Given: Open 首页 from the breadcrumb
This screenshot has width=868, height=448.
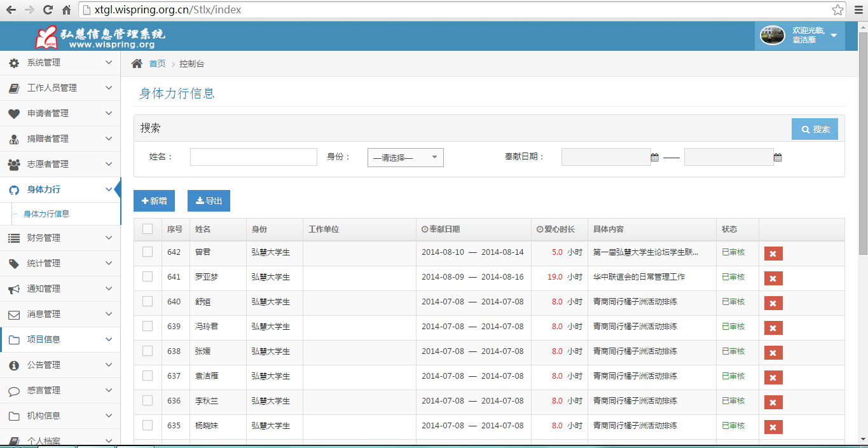Looking at the screenshot, I should pyautogui.click(x=156, y=63).
